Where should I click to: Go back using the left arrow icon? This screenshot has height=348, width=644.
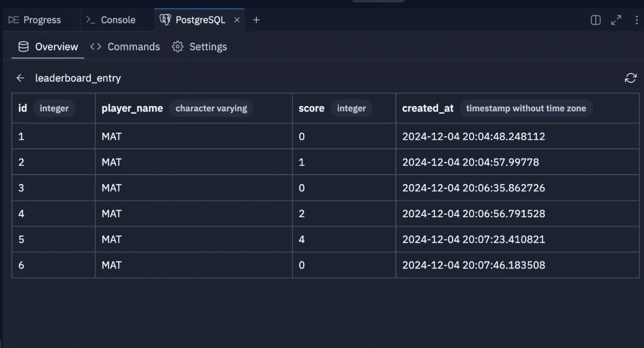pos(20,78)
